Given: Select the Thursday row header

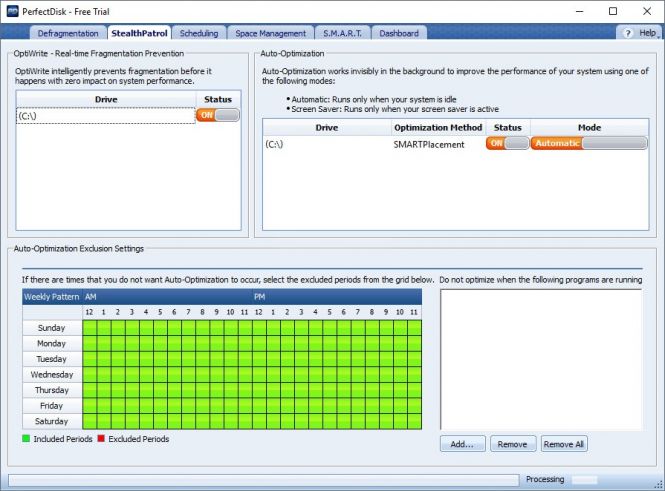Looking at the screenshot, I should coord(52,390).
